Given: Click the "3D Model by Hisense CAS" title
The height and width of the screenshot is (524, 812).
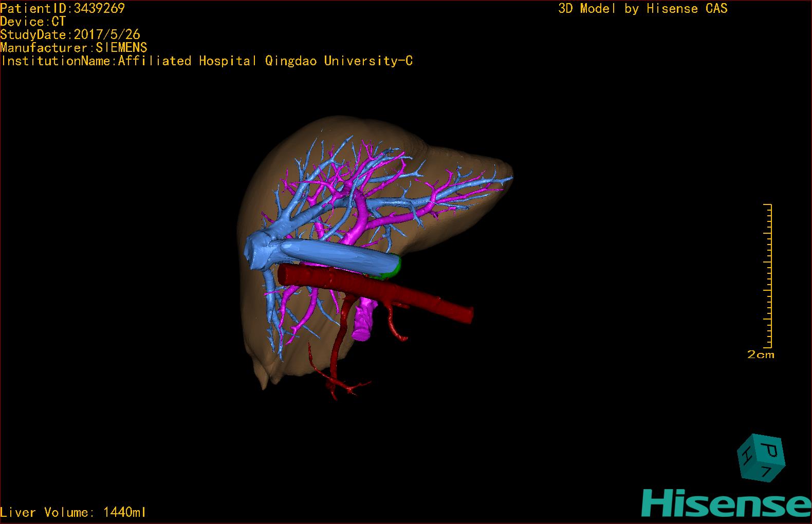Looking at the screenshot, I should [643, 8].
